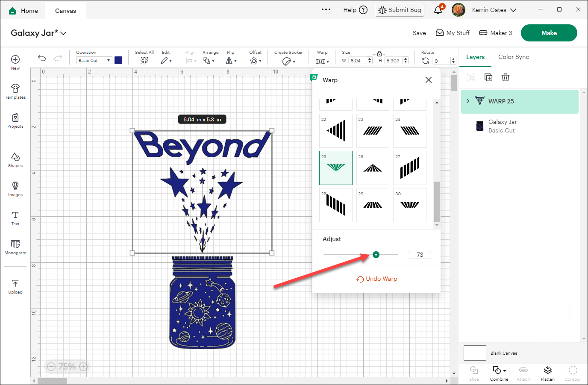Screen dimensions: 588x385
Task: Open the Shapes tool
Action: [x=15, y=159]
